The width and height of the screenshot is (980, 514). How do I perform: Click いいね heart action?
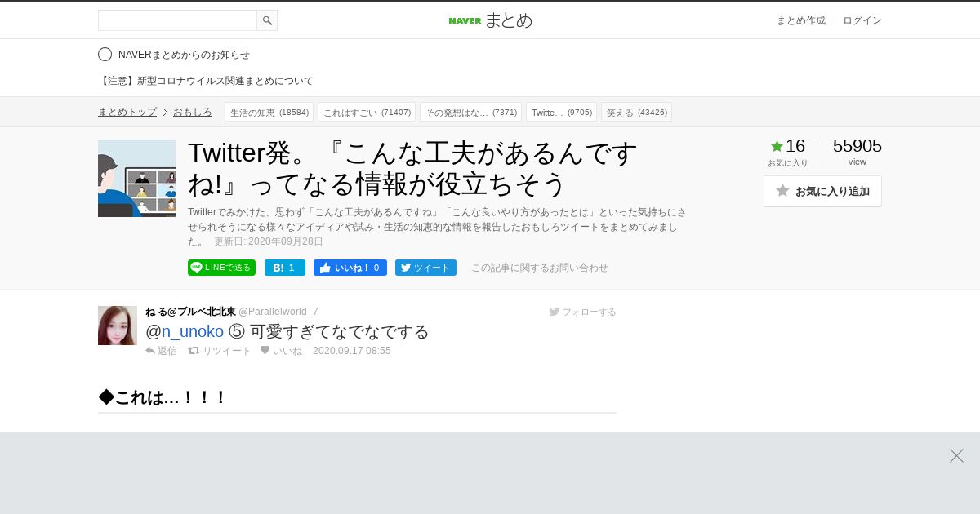pos(281,351)
